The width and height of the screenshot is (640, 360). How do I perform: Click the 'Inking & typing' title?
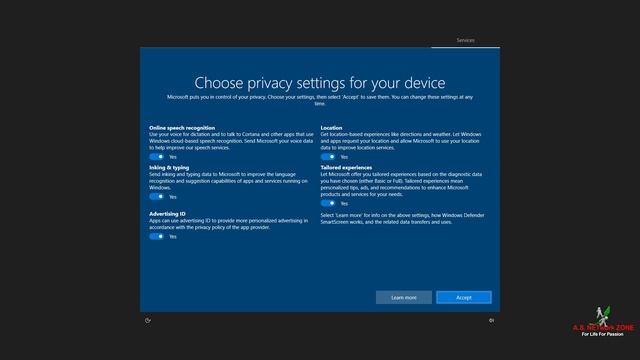169,167
